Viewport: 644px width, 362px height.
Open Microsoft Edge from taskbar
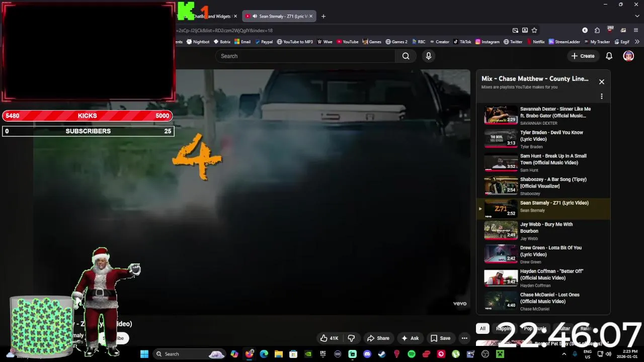pos(264,354)
